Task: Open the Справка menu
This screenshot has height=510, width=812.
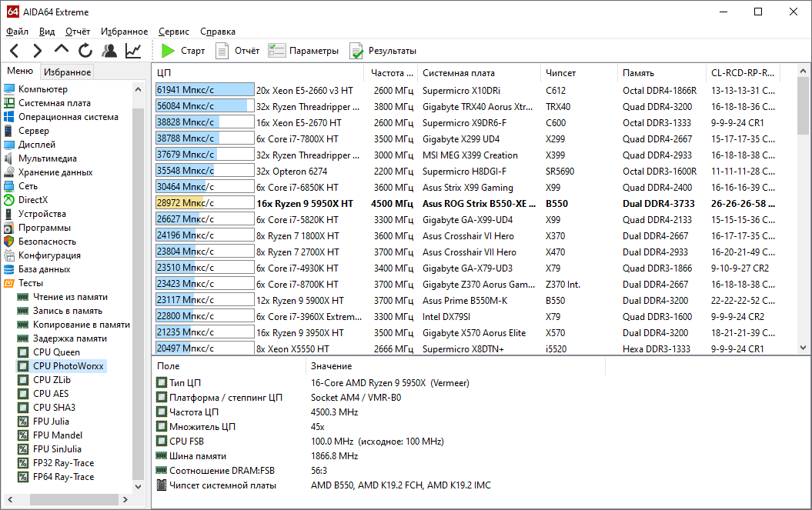Action: [218, 32]
